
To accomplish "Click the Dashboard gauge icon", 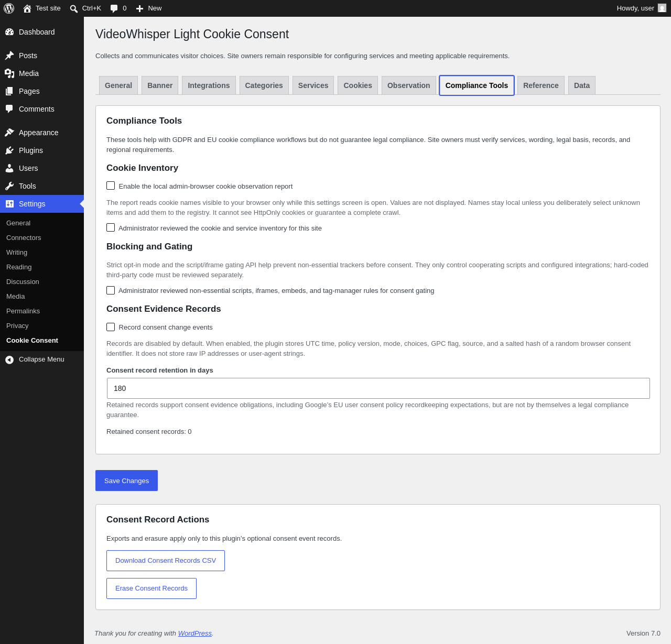I will (9, 32).
